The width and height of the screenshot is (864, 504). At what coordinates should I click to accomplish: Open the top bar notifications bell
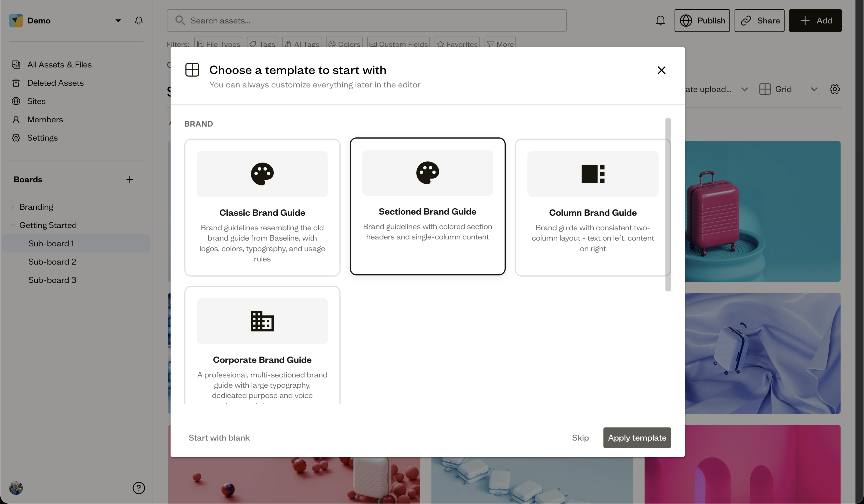coord(660,21)
